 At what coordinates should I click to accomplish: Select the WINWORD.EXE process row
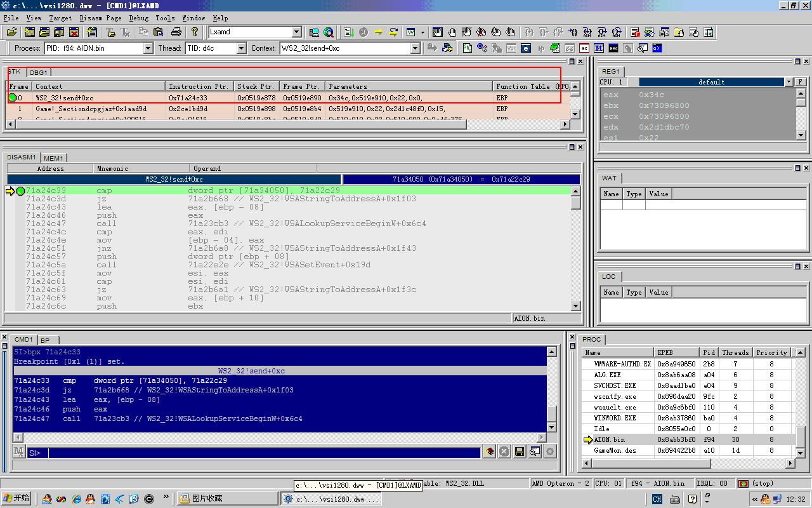687,418
